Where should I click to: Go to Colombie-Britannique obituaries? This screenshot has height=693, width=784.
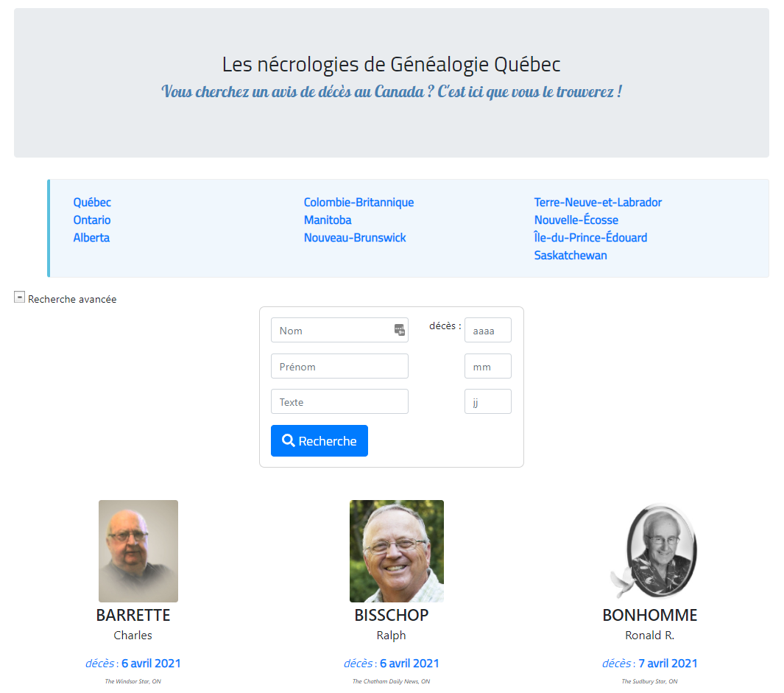pos(359,202)
